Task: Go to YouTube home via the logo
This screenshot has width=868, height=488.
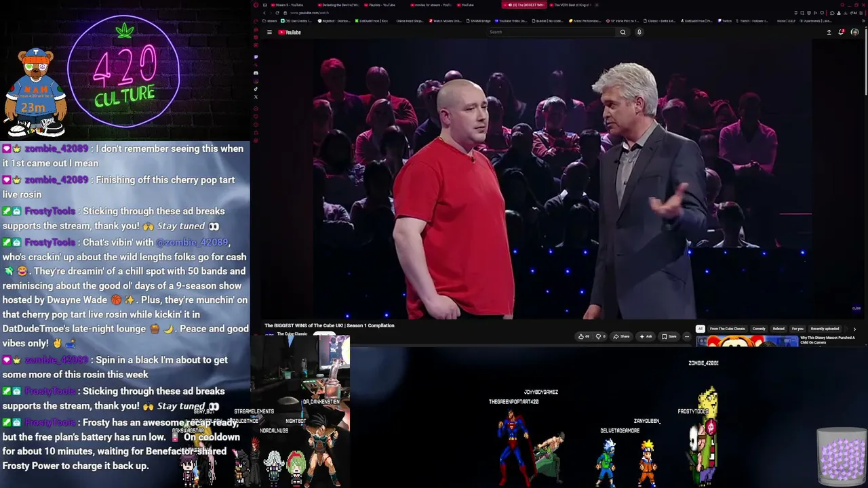Action: click(290, 32)
